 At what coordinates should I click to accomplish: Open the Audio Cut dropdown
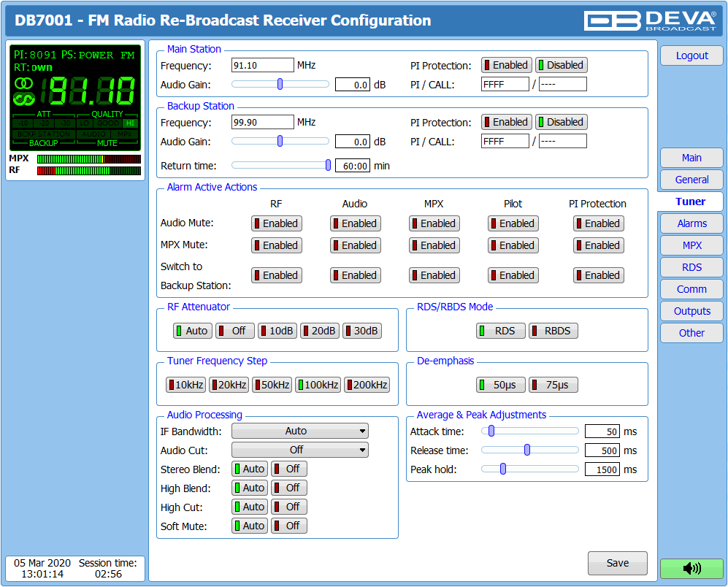pyautogui.click(x=299, y=450)
